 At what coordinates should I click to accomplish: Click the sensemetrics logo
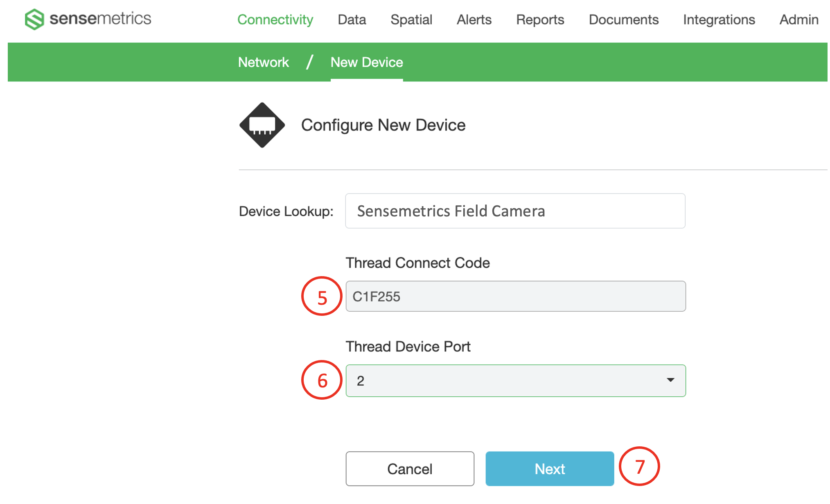tap(88, 19)
